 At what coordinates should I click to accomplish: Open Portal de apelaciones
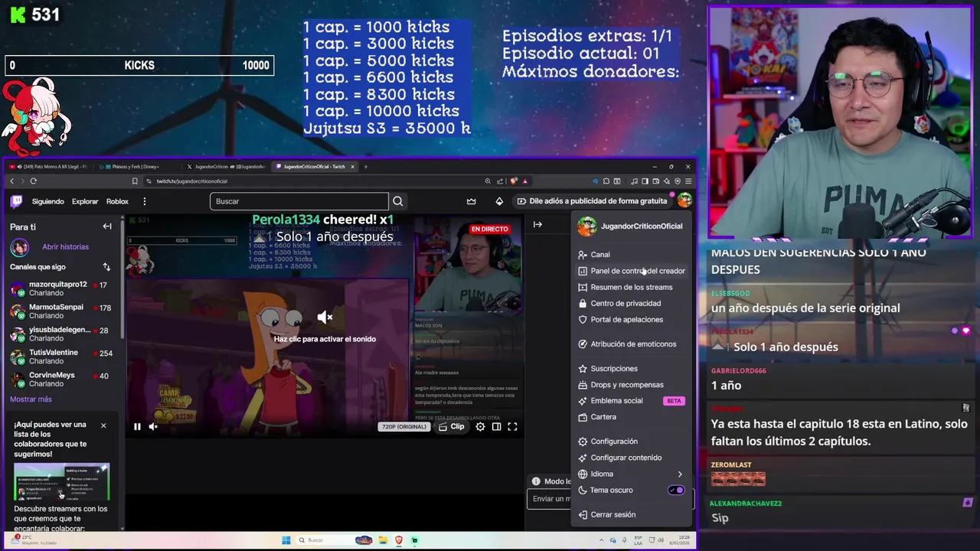(632, 320)
